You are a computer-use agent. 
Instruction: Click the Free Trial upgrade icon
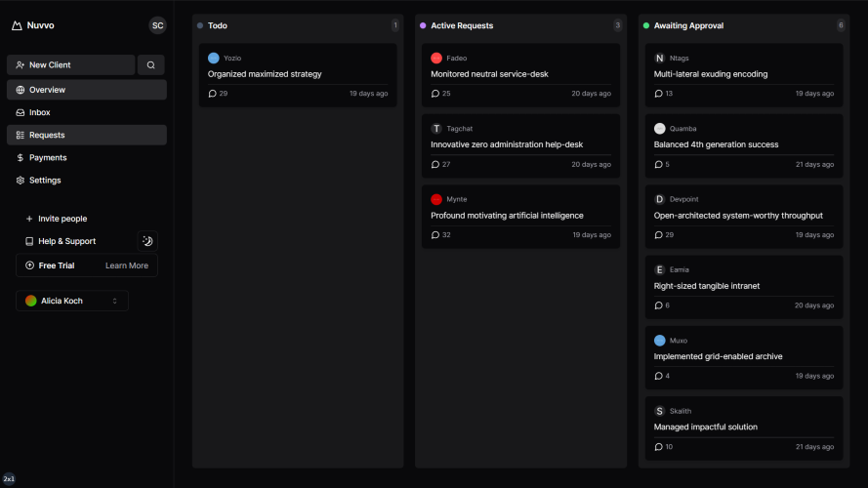(x=30, y=265)
